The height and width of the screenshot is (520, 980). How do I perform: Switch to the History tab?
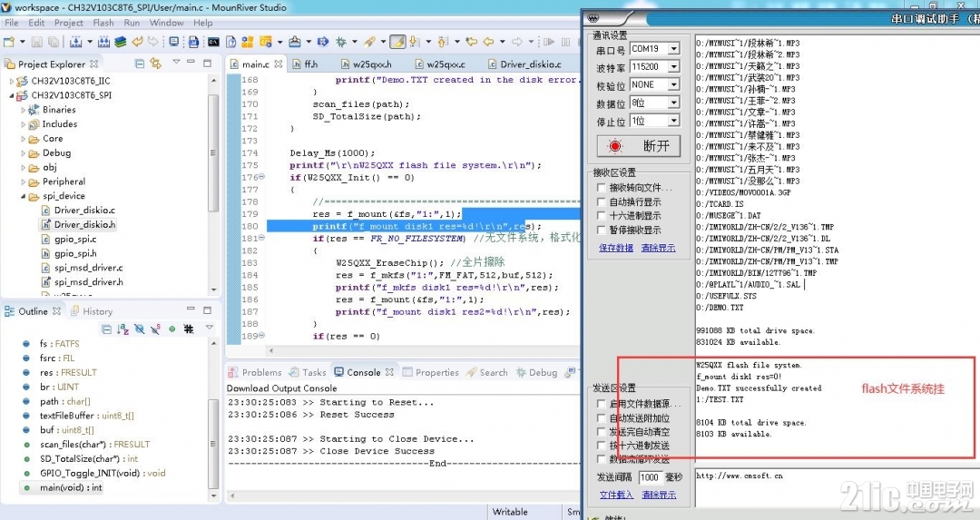(92, 311)
